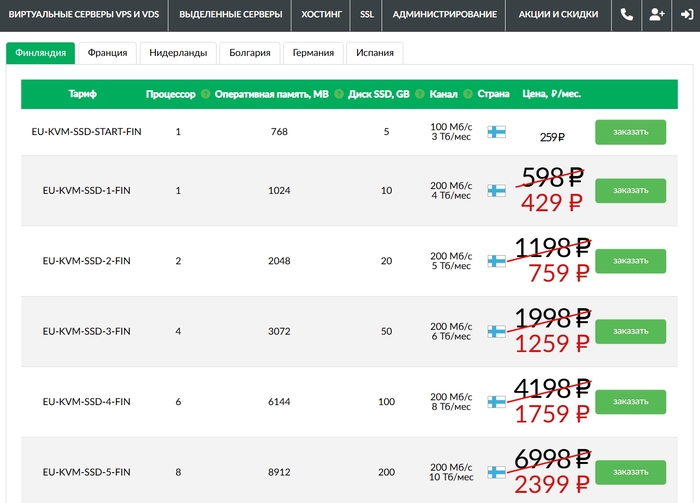Click help icon next to Оперативная память
This screenshot has width=700, height=503.
(340, 94)
